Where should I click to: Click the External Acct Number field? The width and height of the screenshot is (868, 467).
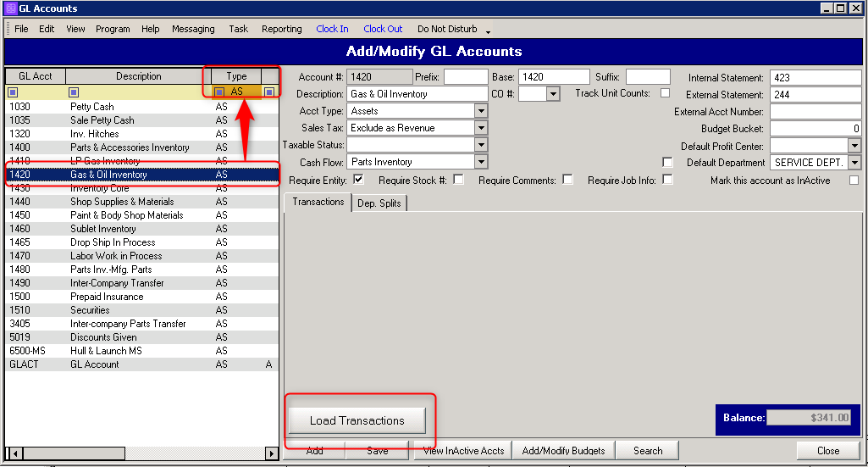(815, 112)
